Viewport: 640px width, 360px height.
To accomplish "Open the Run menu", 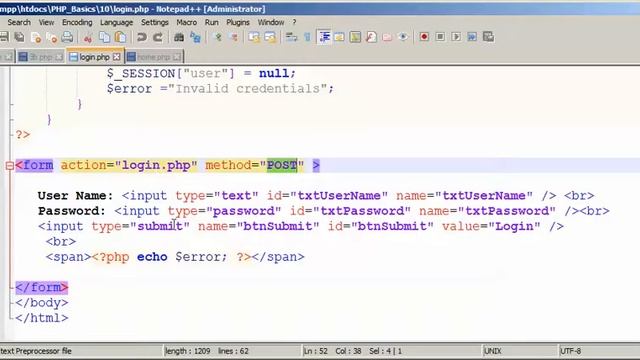I will 211,22.
